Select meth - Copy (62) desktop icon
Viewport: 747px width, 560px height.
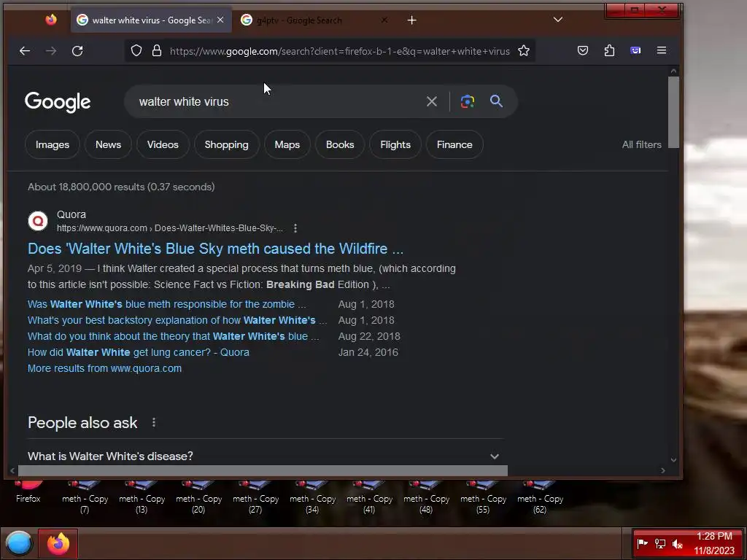click(540, 498)
